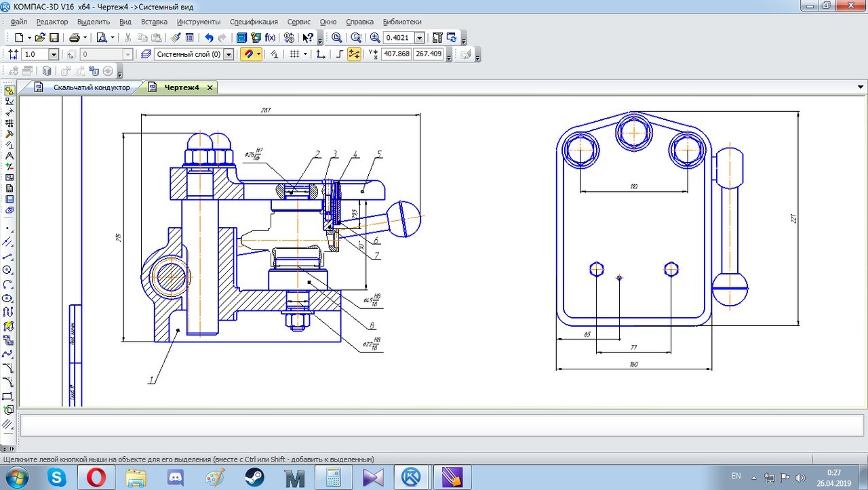This screenshot has height=490, width=868.
Task: Switch to the Скальчатий кондуктор tab
Action: coord(91,87)
